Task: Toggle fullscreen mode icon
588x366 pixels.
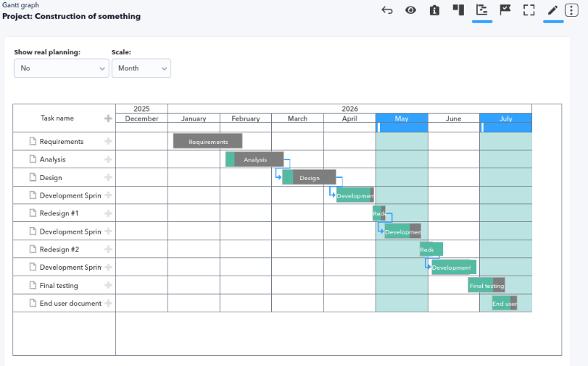Action: click(x=528, y=10)
